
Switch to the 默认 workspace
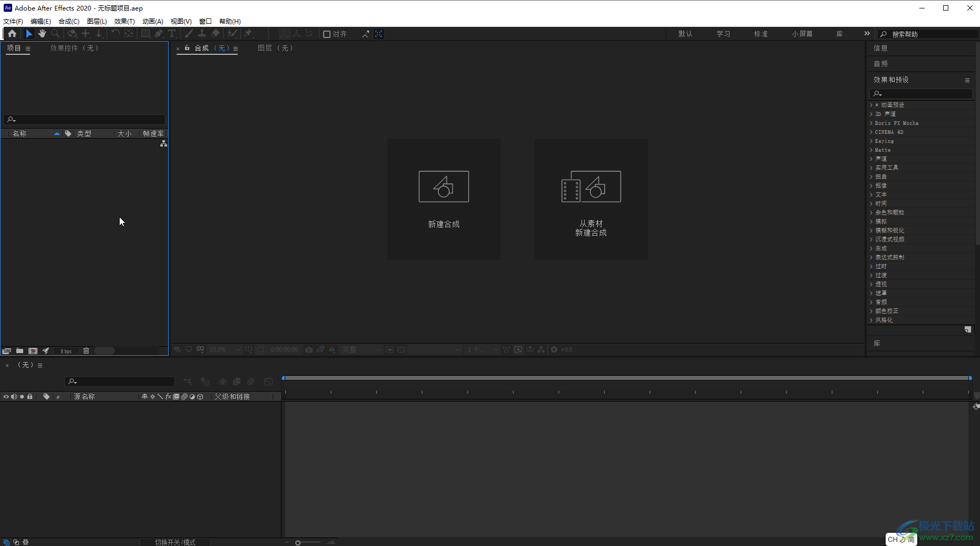[686, 34]
